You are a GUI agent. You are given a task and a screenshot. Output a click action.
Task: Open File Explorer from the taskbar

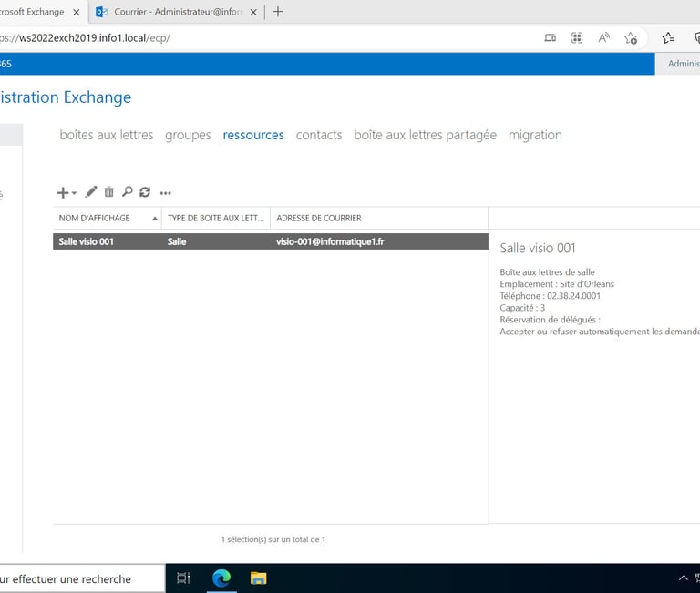(x=259, y=578)
